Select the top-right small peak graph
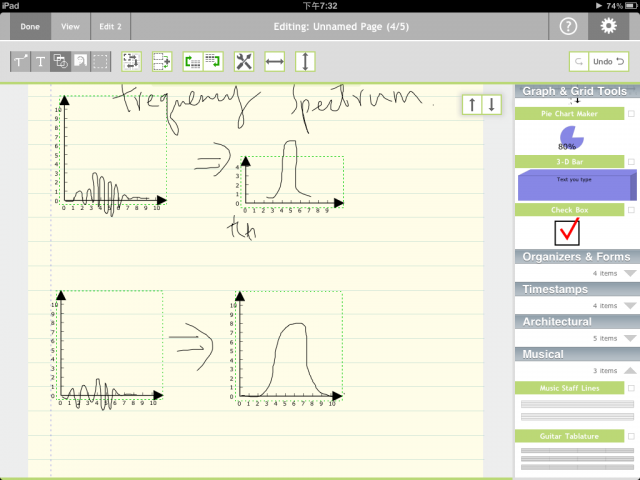This screenshot has width=640, height=480. pyautogui.click(x=292, y=182)
